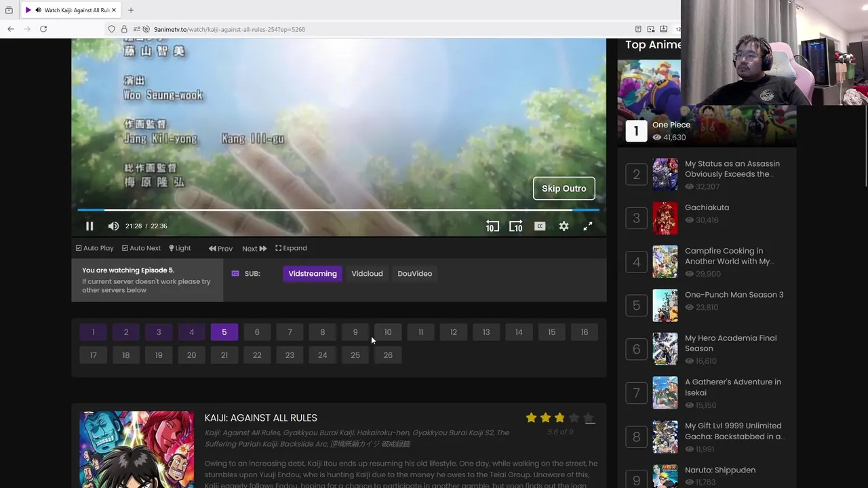The height and width of the screenshot is (488, 868).
Task: Mute the video volume speaker icon
Action: [113, 226]
